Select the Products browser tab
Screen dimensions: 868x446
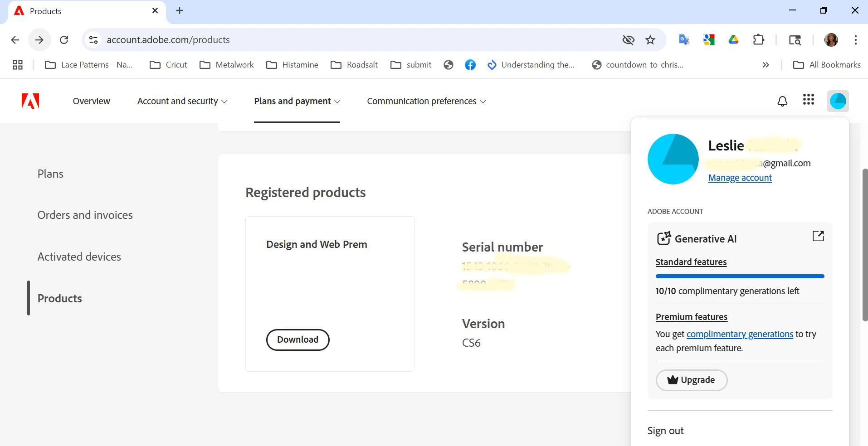[x=86, y=11]
